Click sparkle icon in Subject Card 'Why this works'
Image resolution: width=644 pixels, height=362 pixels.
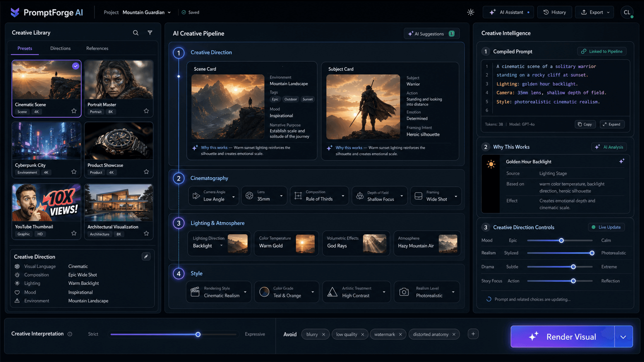330,148
